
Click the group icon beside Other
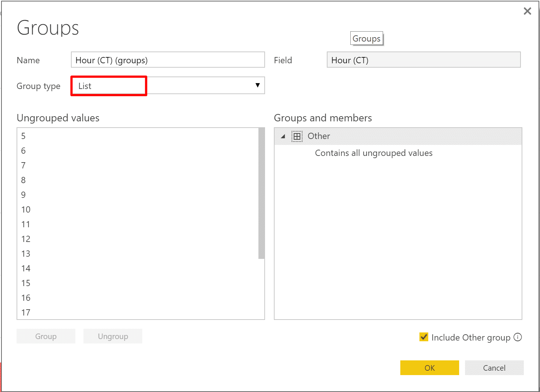pyautogui.click(x=297, y=136)
